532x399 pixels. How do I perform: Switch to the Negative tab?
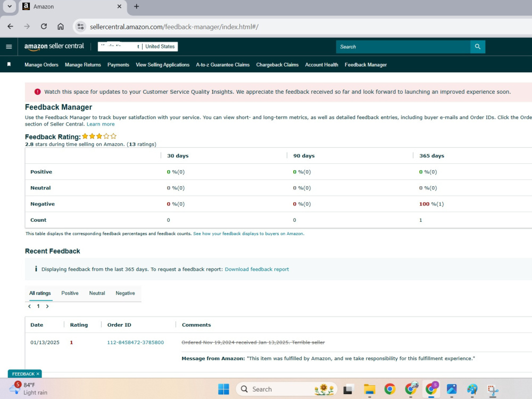coord(125,293)
